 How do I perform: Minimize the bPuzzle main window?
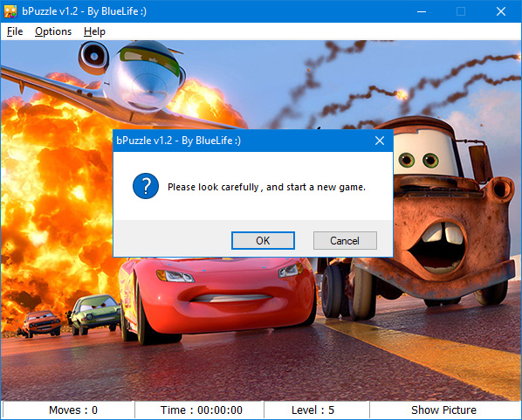(x=422, y=11)
